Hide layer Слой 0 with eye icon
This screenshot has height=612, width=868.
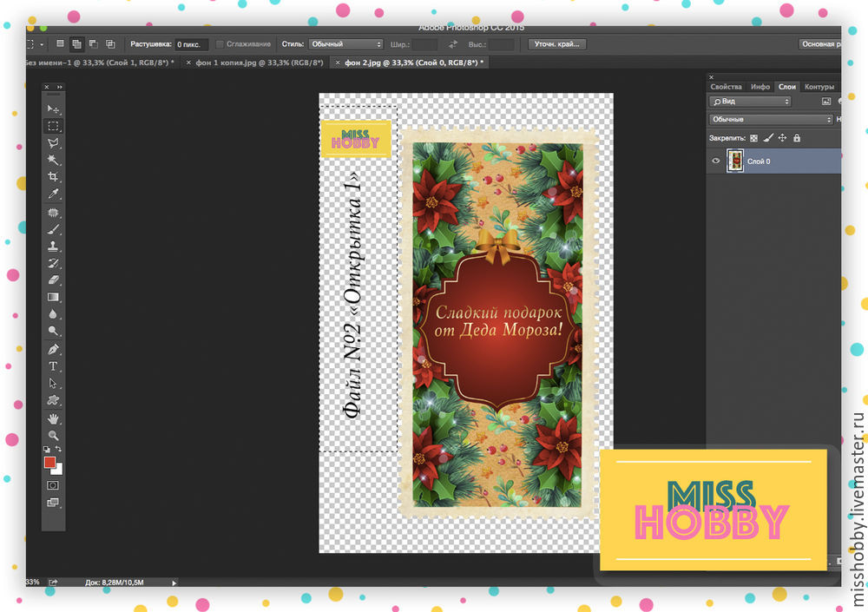point(717,161)
